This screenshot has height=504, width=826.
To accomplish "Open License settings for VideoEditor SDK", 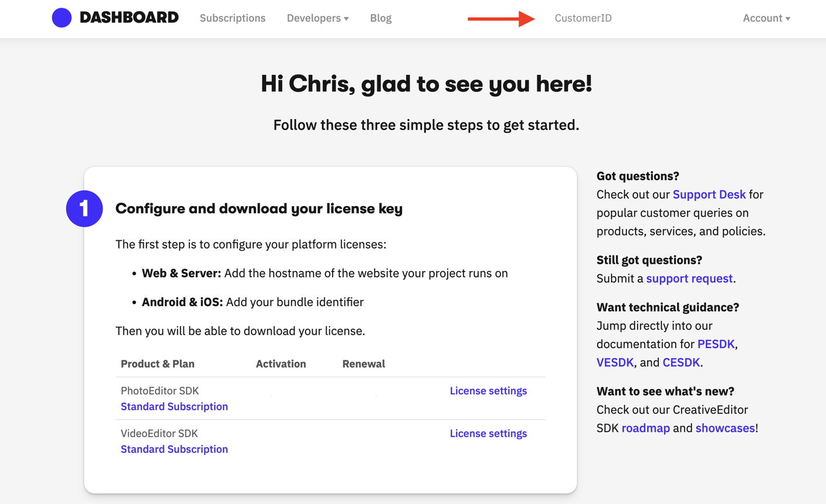I will tap(488, 433).
